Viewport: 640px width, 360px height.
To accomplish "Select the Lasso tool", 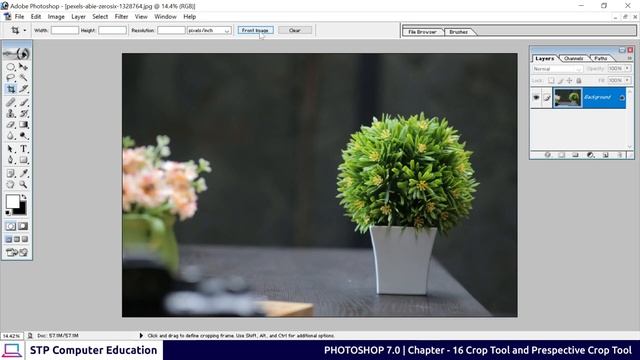I will click(11, 78).
